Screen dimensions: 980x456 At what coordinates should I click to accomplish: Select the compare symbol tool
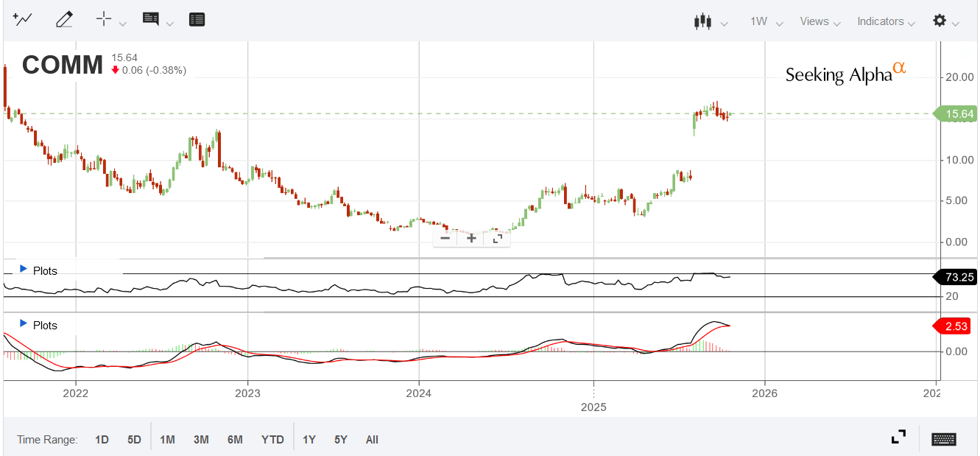click(x=22, y=19)
